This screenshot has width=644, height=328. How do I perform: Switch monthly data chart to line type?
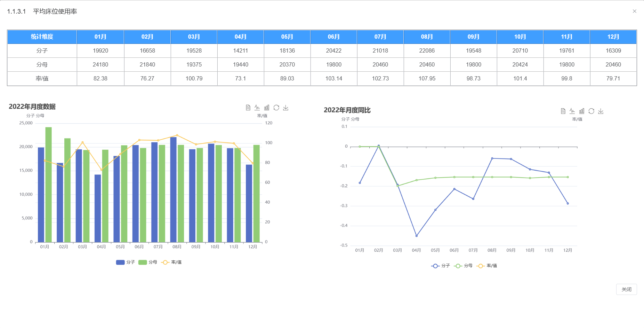coord(257,108)
